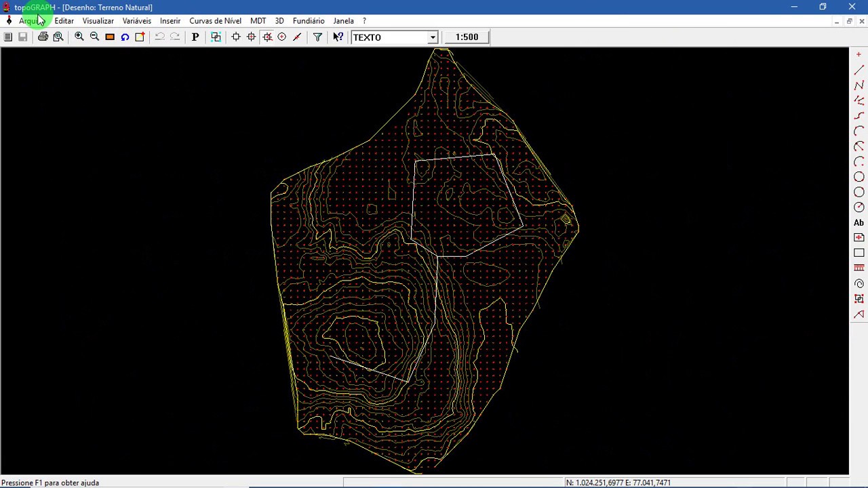
Task: Click the 1:500 scale button
Action: pos(467,37)
